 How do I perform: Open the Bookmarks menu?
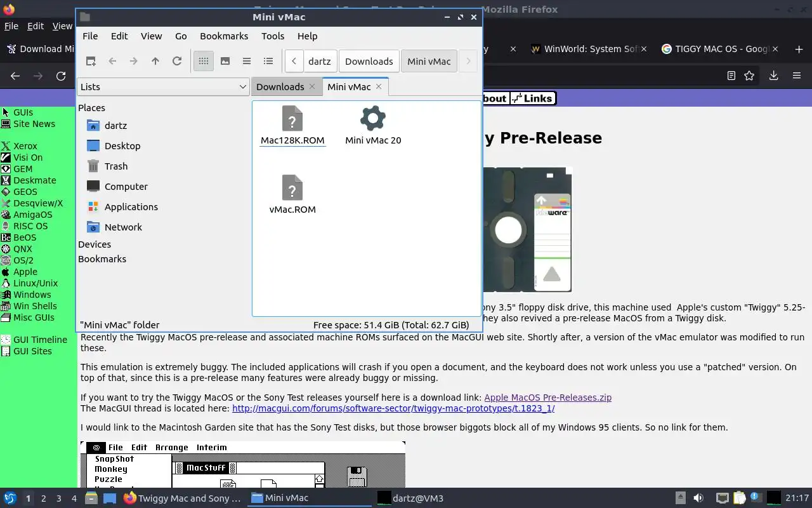[x=224, y=36]
